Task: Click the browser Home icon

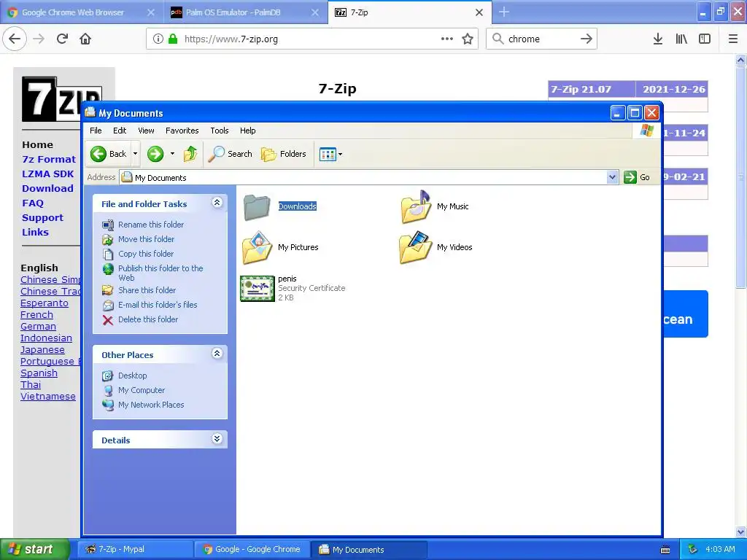Action: click(x=85, y=39)
